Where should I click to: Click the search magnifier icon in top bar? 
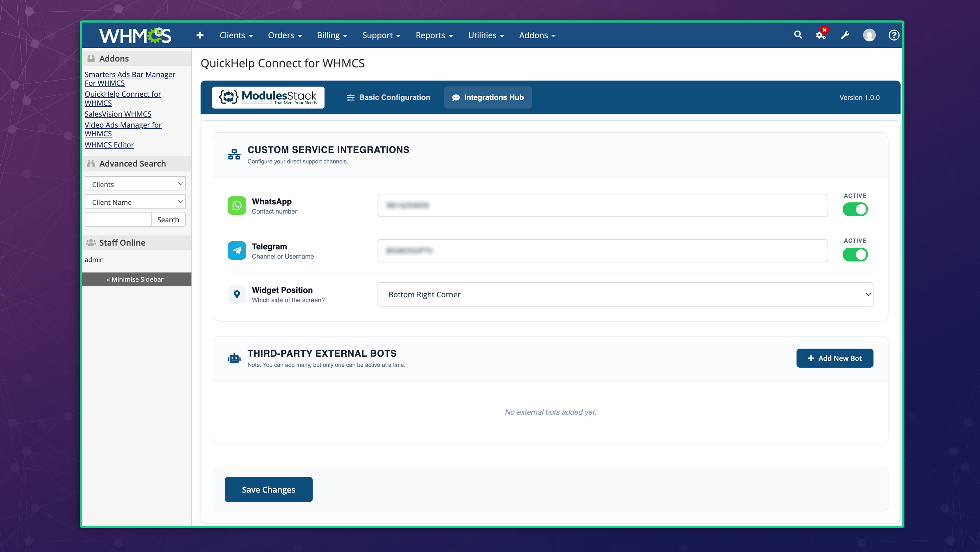pyautogui.click(x=798, y=35)
